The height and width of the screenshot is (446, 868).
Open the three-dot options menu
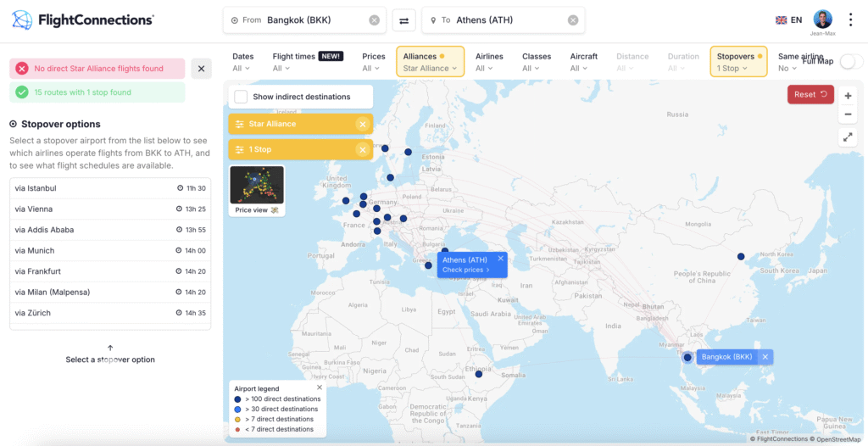(851, 20)
